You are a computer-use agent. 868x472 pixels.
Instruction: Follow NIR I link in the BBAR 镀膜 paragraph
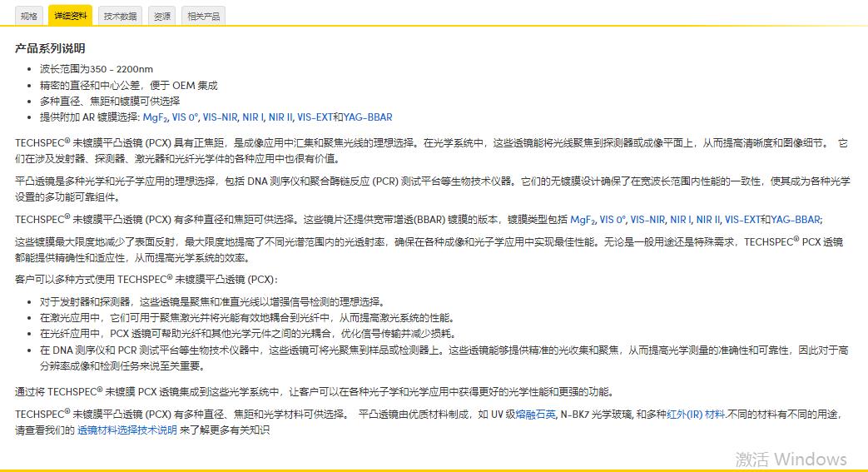click(681, 220)
